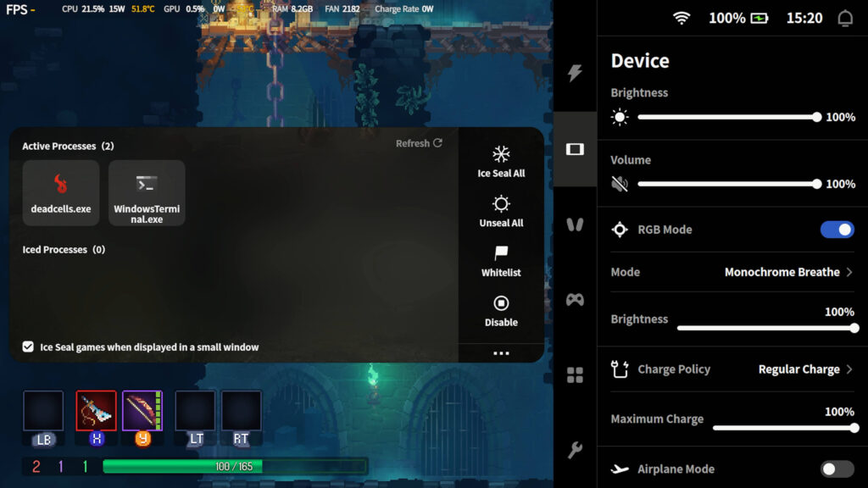The image size is (868, 488).
Task: Open the sidebar tab with the two-petal logo
Action: tap(575, 225)
